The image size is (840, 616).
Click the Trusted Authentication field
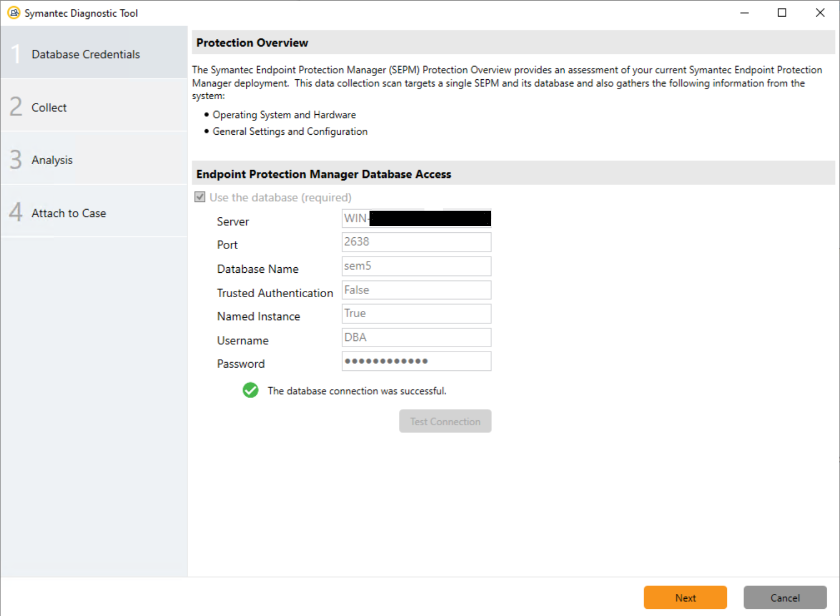point(416,290)
